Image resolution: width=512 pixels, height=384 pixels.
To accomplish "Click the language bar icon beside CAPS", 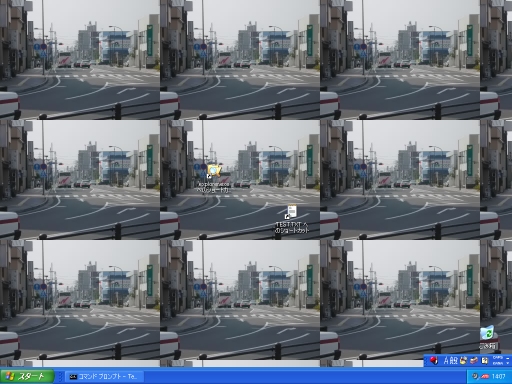I will click(485, 360).
